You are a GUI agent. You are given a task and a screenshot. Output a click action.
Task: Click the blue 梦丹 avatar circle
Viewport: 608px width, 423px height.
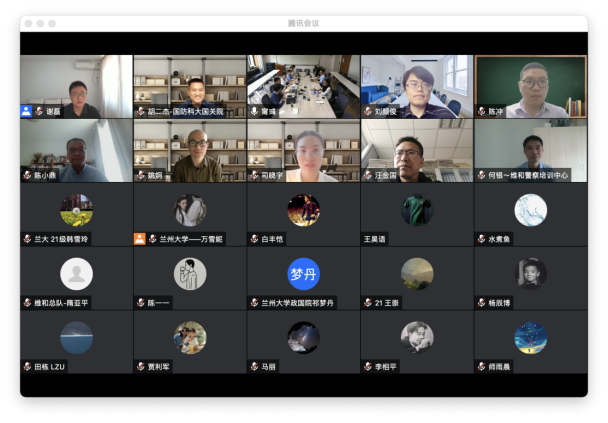tap(304, 273)
